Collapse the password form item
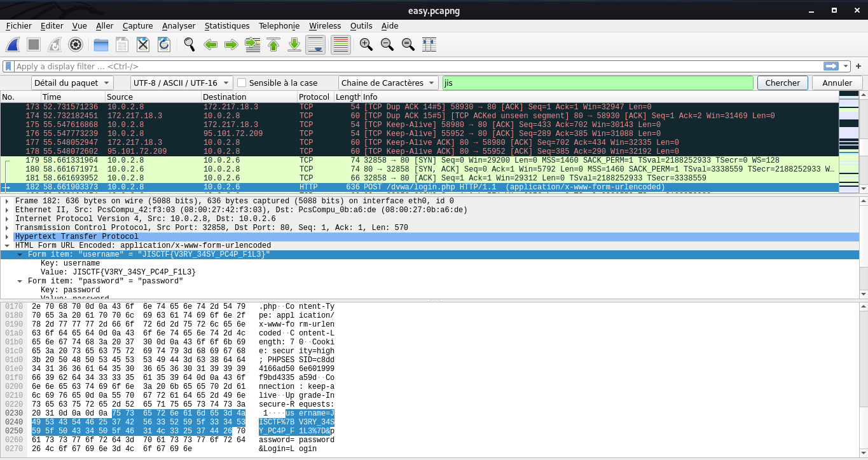 [x=20, y=281]
